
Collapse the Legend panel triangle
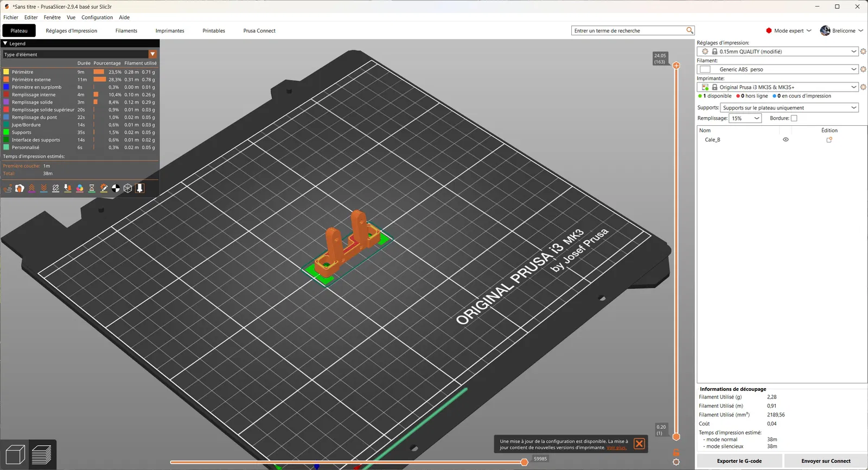(x=5, y=43)
